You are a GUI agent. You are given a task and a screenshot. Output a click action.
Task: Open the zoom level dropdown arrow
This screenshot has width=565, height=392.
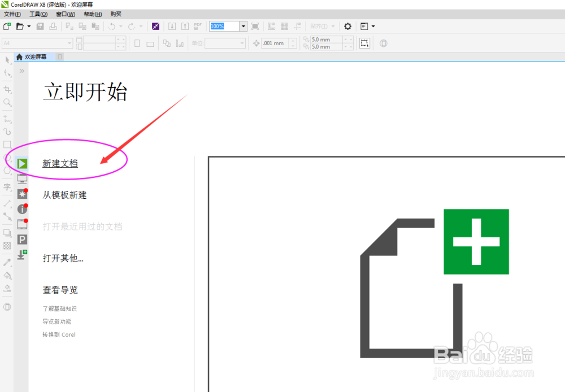(243, 27)
